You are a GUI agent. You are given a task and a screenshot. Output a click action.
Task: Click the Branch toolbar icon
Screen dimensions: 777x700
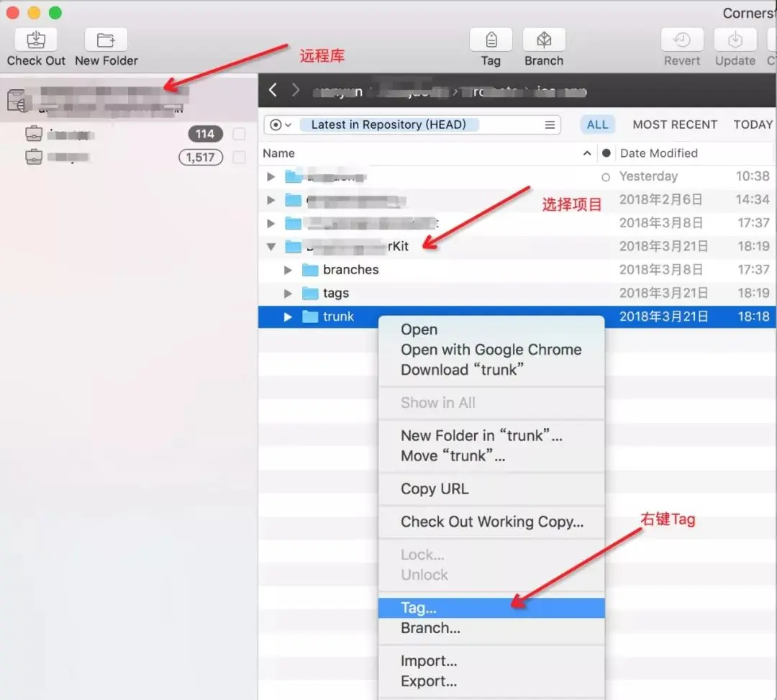(544, 40)
